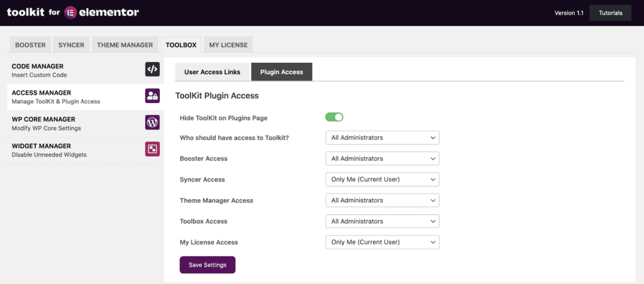Click the Save Settings button
The height and width of the screenshot is (284, 644).
(208, 265)
